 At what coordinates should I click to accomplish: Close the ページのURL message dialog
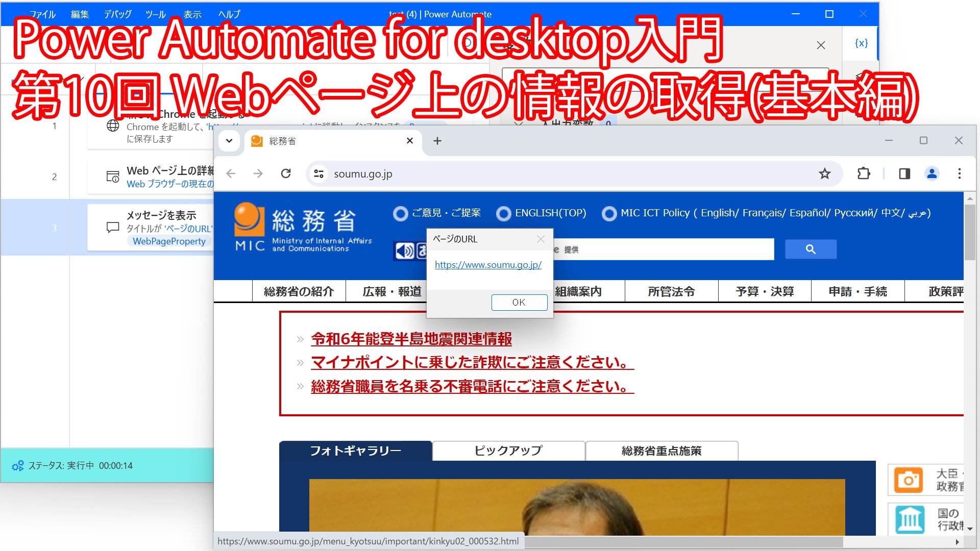point(541,239)
